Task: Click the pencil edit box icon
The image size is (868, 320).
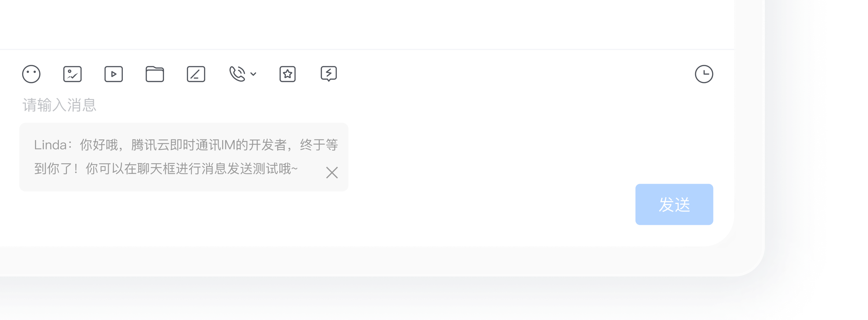Action: click(196, 74)
